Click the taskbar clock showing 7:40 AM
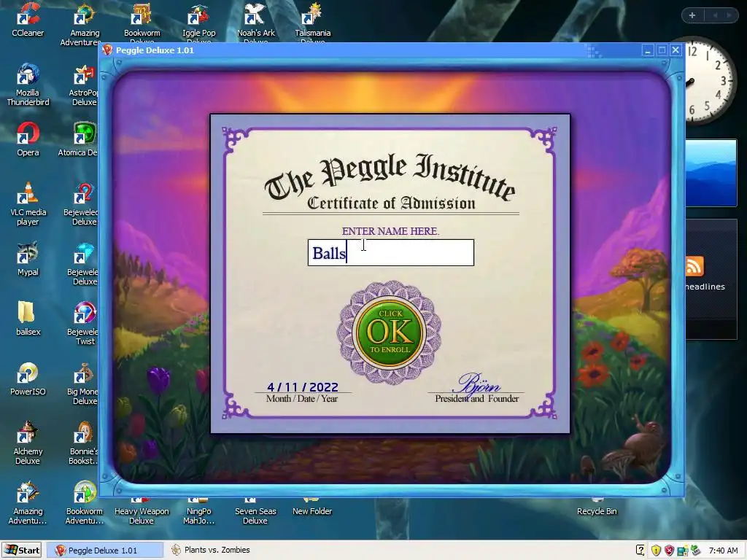The height and width of the screenshot is (560, 747). [x=723, y=551]
